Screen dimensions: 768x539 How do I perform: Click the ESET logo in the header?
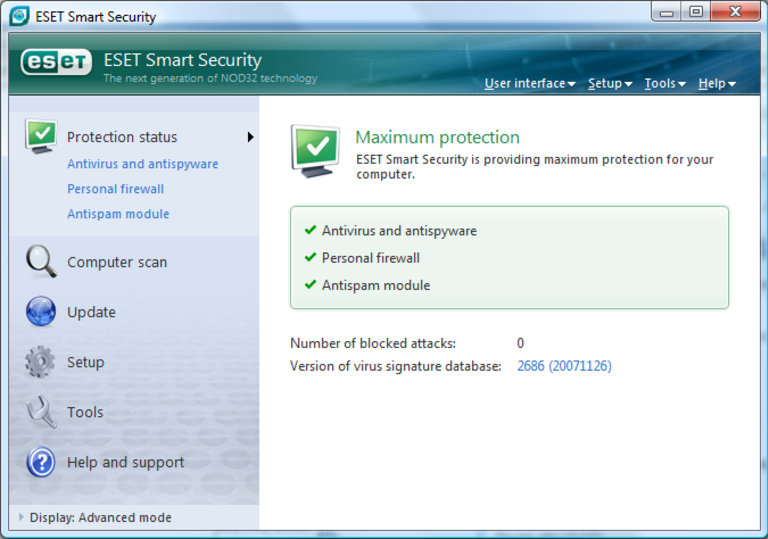pos(56,62)
